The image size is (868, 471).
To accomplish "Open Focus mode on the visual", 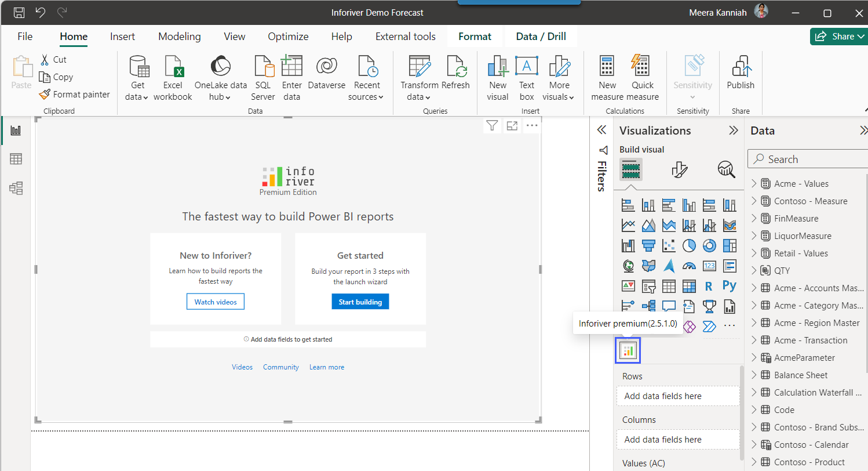I will coord(512,126).
